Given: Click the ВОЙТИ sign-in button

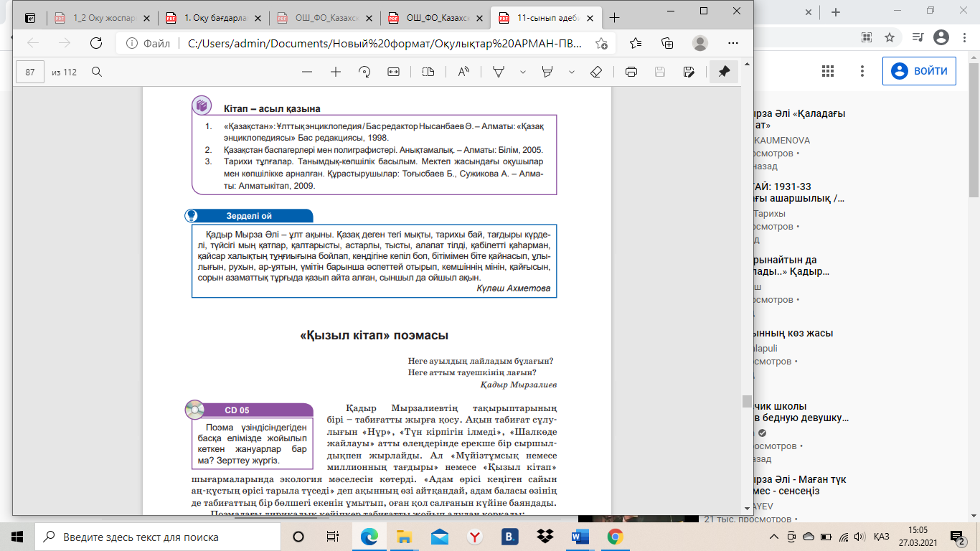Looking at the screenshot, I should [920, 71].
